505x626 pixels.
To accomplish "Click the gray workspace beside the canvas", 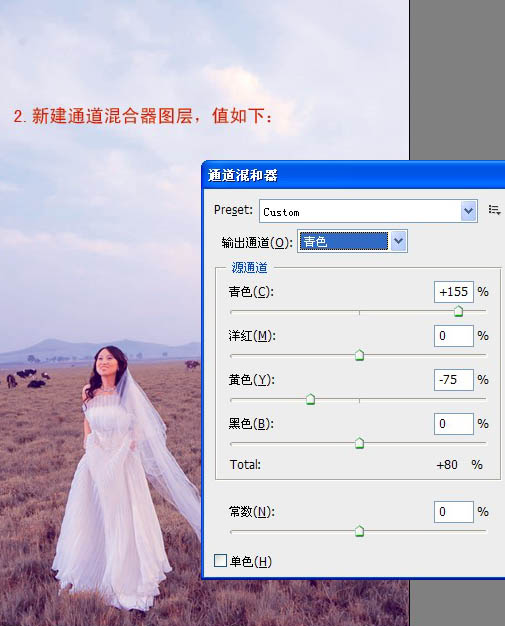I will coord(457,80).
